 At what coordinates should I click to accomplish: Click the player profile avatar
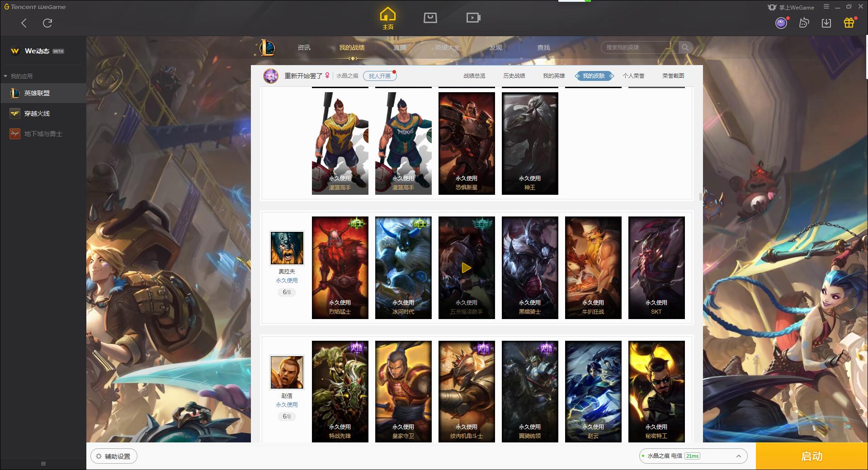click(x=271, y=76)
